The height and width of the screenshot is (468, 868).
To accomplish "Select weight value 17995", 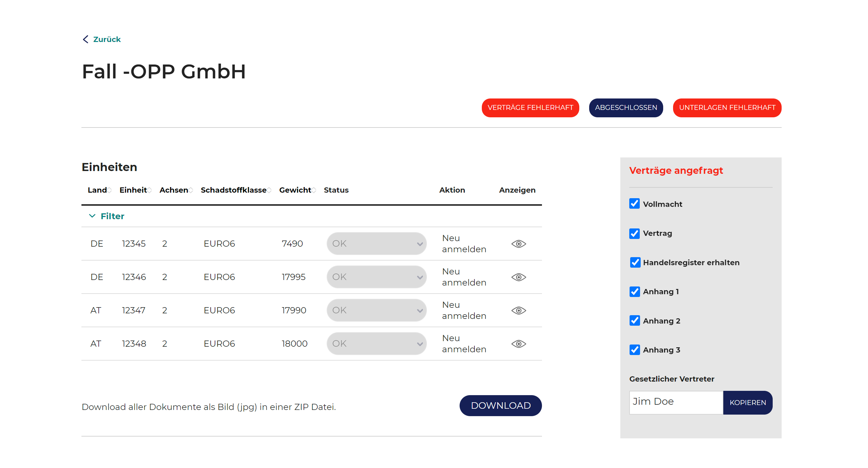I will click(x=293, y=277).
